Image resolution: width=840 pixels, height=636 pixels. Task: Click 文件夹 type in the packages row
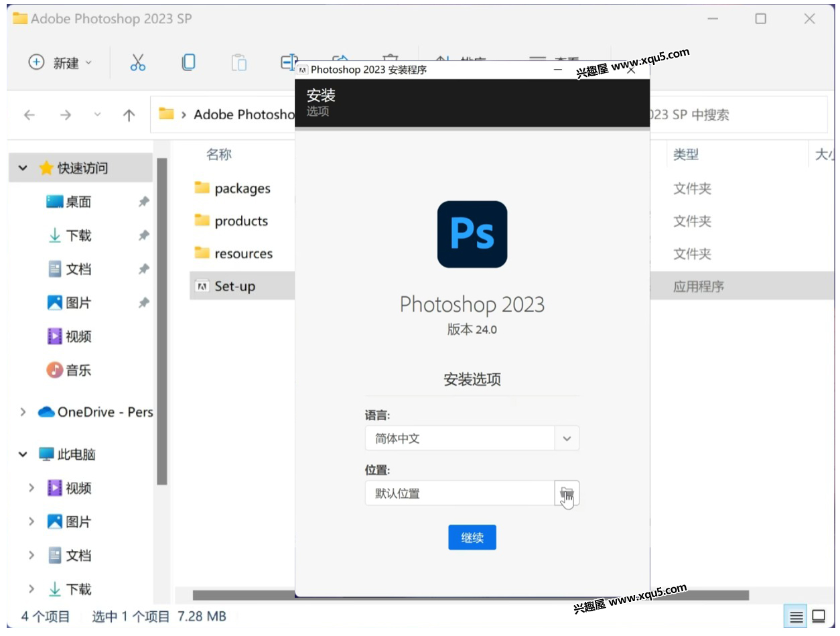coord(692,188)
